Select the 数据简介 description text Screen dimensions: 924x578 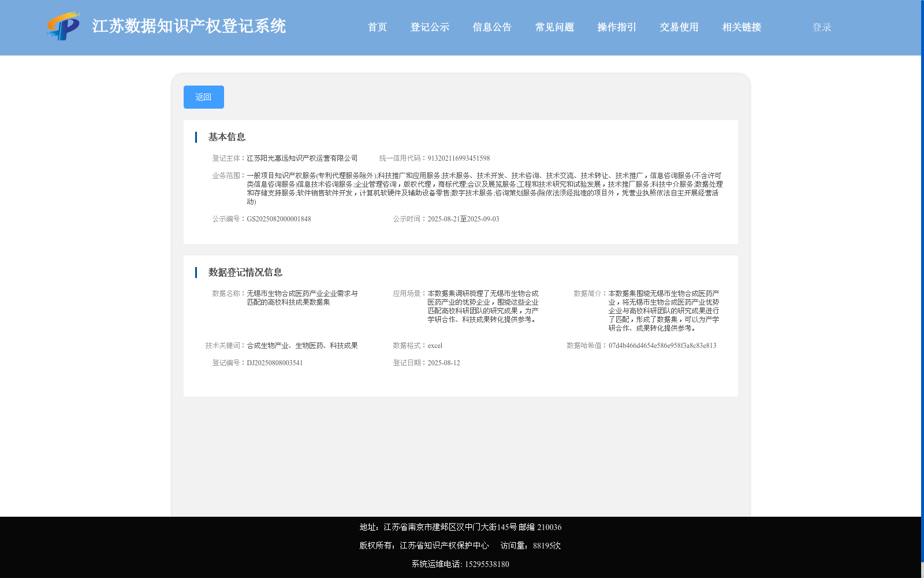664,311
